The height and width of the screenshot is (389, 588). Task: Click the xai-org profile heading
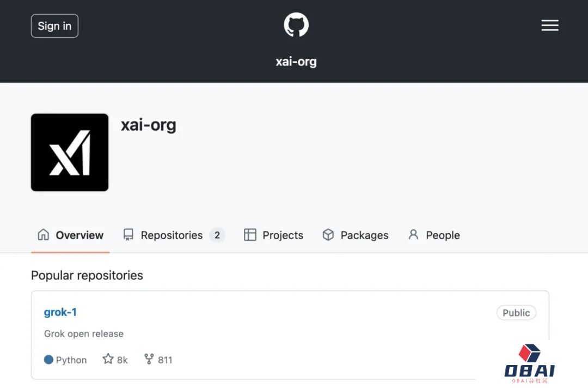[149, 125]
